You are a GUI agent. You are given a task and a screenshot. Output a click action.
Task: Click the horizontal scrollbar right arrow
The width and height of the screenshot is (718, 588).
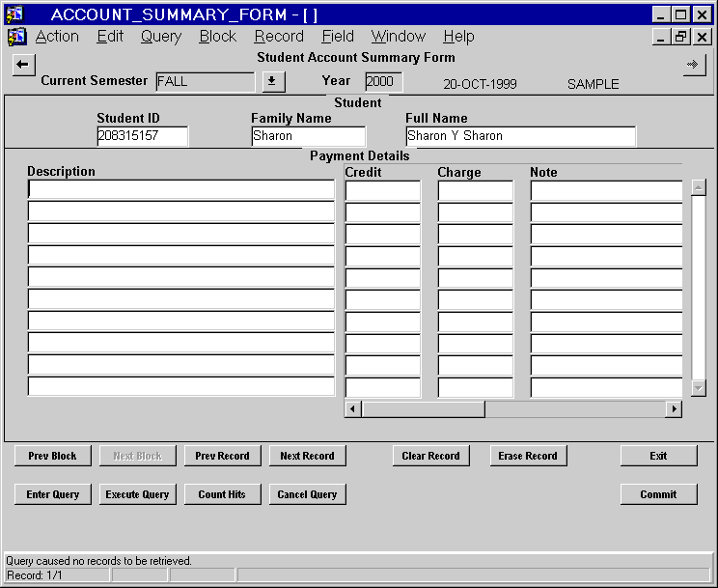[x=674, y=408]
